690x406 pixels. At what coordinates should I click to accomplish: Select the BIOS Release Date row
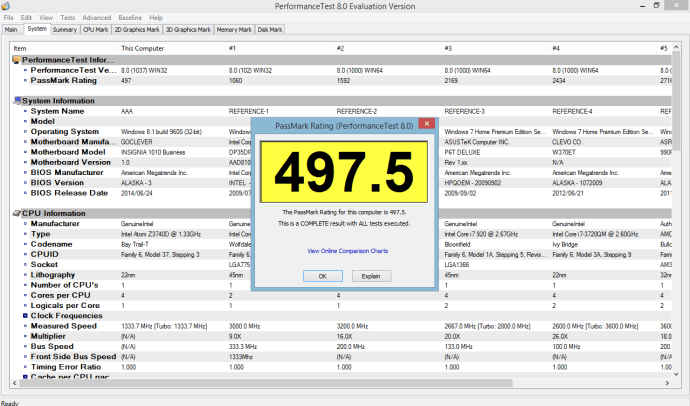coord(341,193)
